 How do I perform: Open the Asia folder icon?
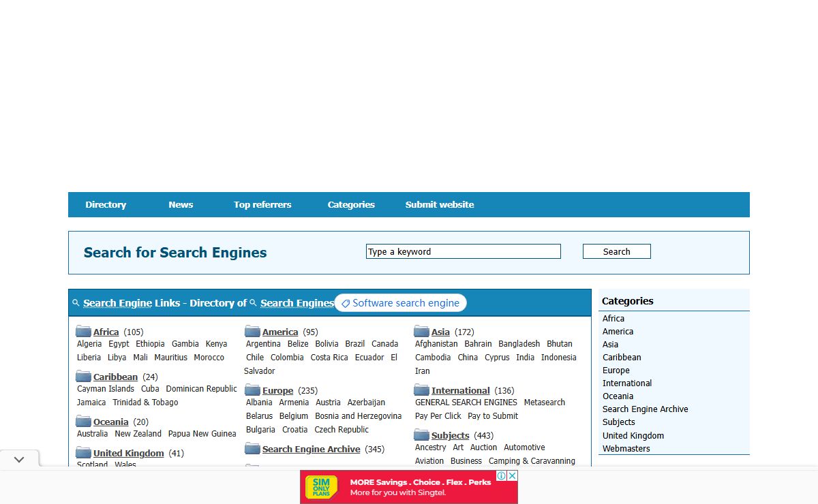(421, 332)
